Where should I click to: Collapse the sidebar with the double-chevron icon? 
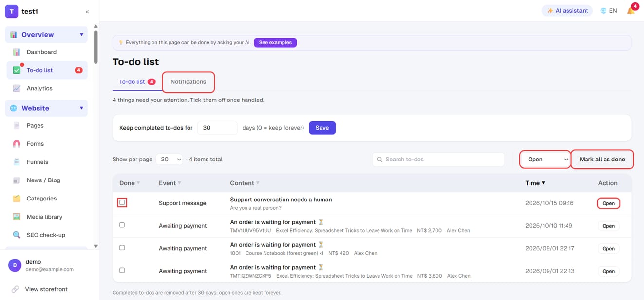pyautogui.click(x=87, y=11)
